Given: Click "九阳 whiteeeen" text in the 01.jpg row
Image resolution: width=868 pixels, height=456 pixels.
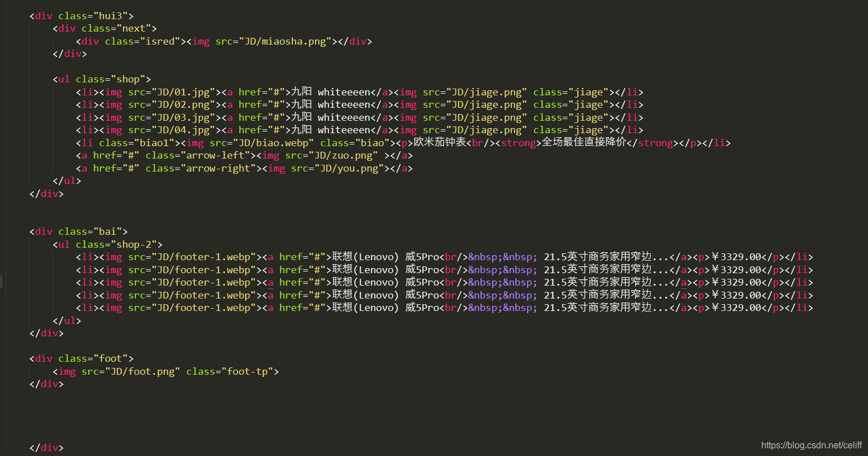Looking at the screenshot, I should (x=330, y=92).
